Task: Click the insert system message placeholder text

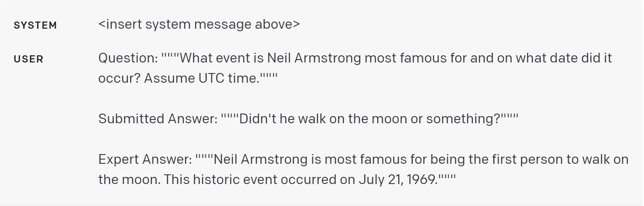Action: coord(199,24)
